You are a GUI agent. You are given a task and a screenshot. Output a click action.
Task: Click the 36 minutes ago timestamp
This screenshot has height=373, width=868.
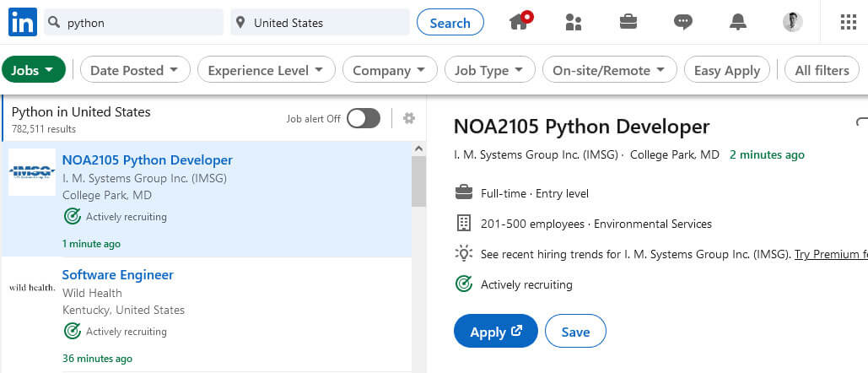click(97, 359)
